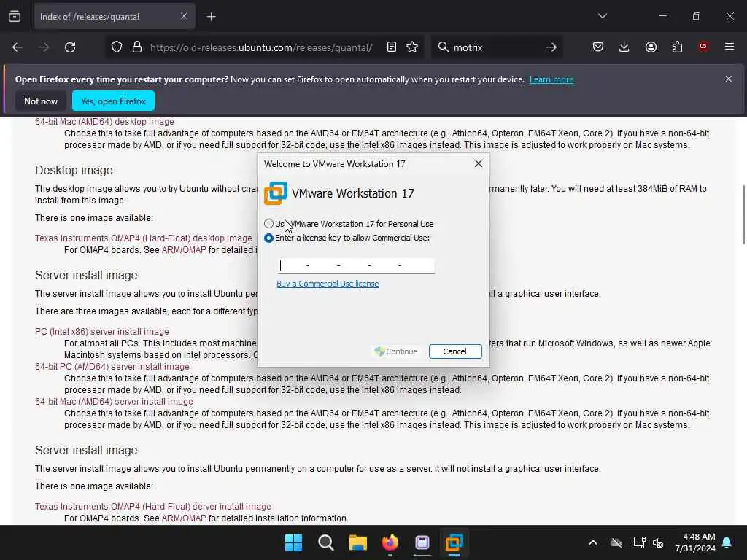Open the notifications bell icon
This screenshot has width=747, height=560.
727,542
